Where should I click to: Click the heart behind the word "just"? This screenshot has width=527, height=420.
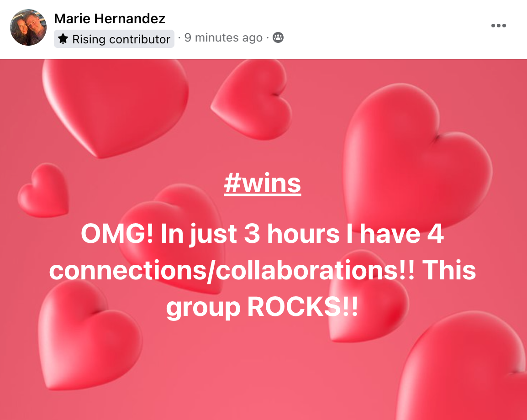pos(171,235)
